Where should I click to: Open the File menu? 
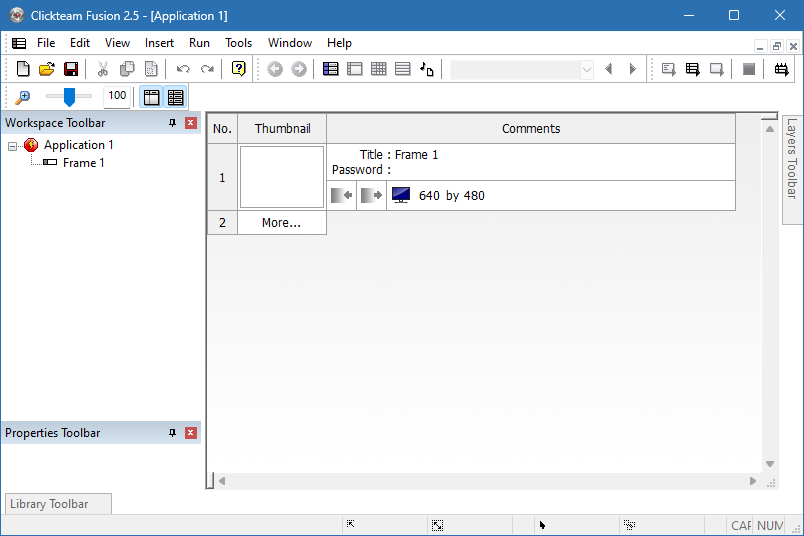pyautogui.click(x=46, y=43)
